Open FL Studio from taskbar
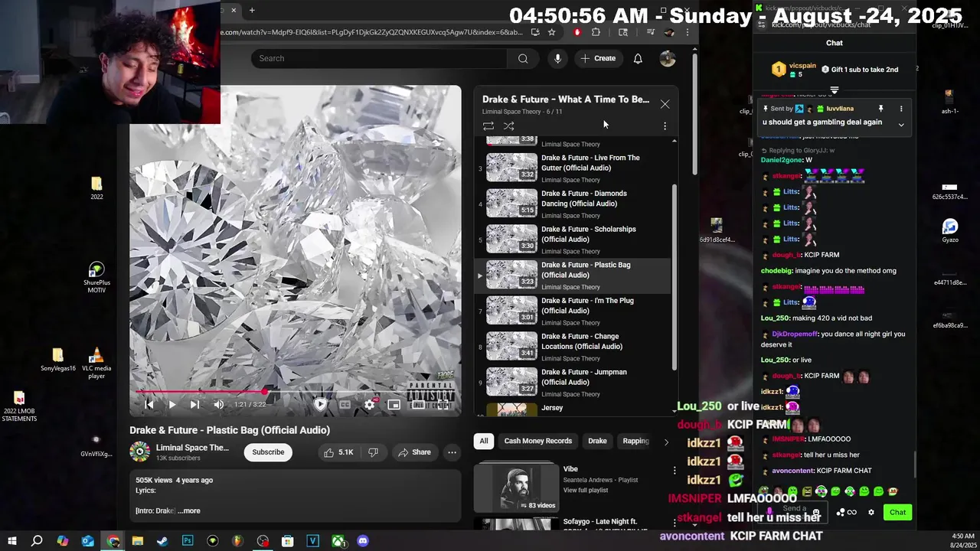980x551 pixels. pyautogui.click(x=237, y=541)
